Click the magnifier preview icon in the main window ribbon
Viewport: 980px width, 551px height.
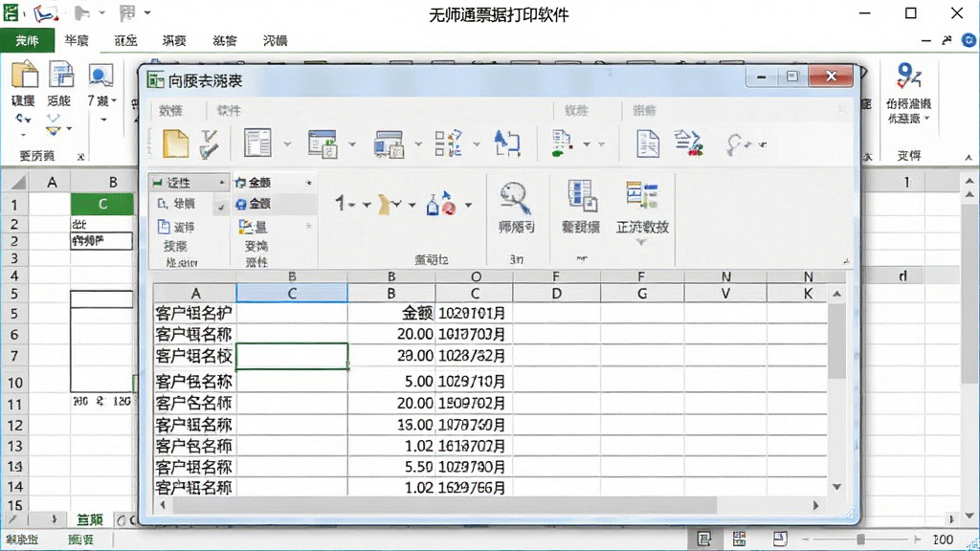point(100,77)
